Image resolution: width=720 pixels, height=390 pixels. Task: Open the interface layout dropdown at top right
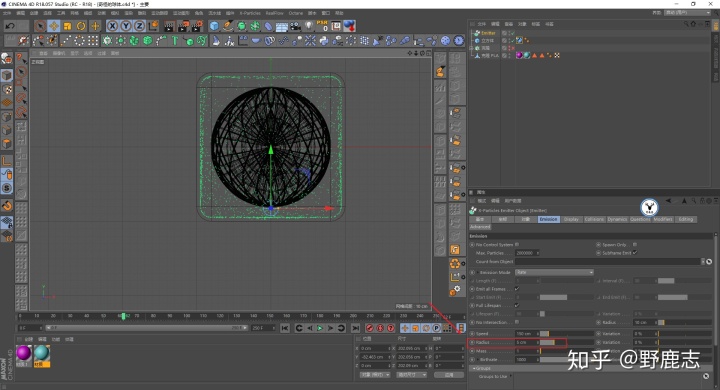(x=687, y=13)
